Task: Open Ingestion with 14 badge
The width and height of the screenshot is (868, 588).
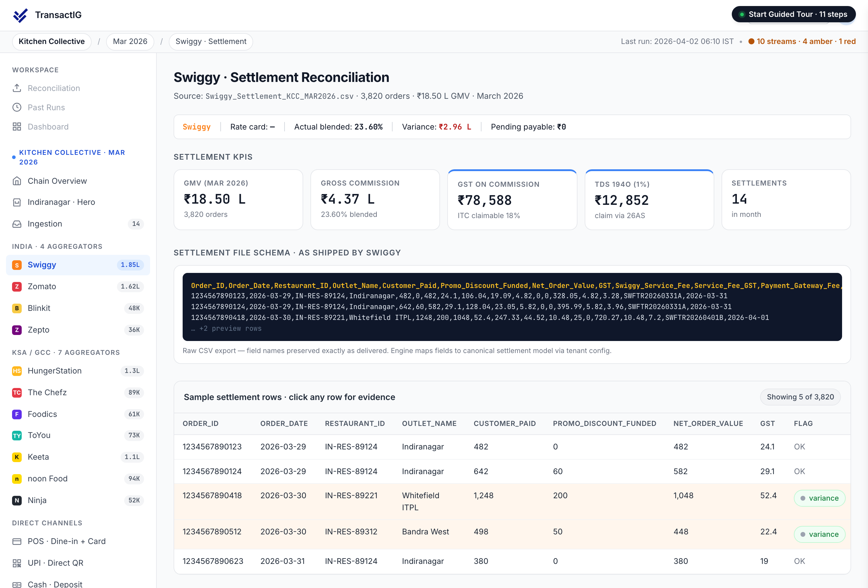Action: (x=78, y=224)
